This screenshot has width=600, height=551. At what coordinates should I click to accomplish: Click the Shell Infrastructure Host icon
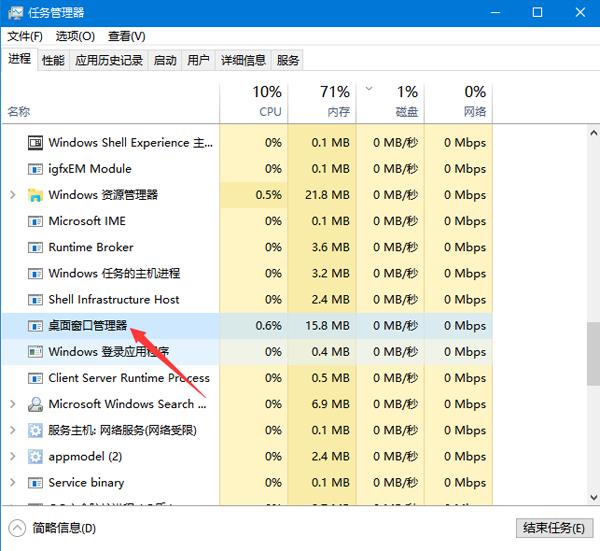[x=35, y=300]
